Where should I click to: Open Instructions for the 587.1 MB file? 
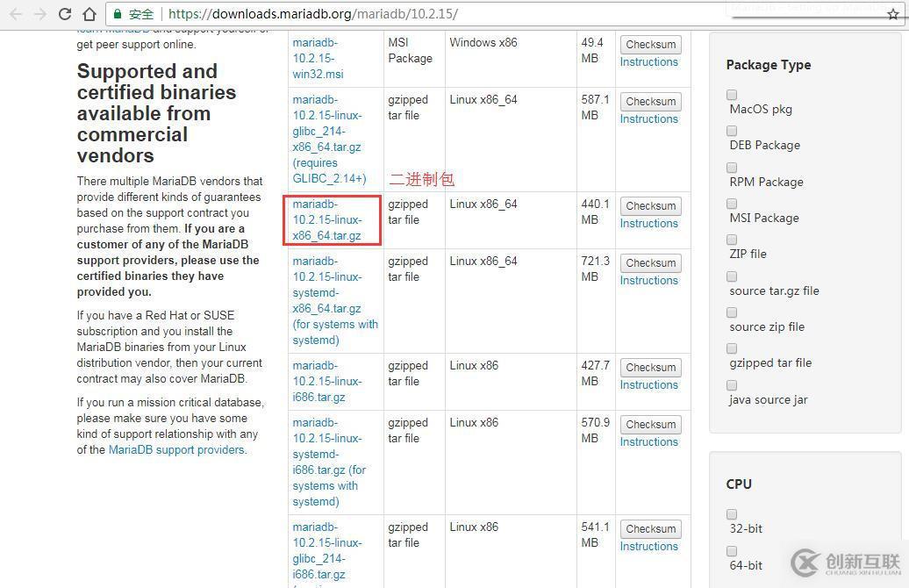[648, 118]
